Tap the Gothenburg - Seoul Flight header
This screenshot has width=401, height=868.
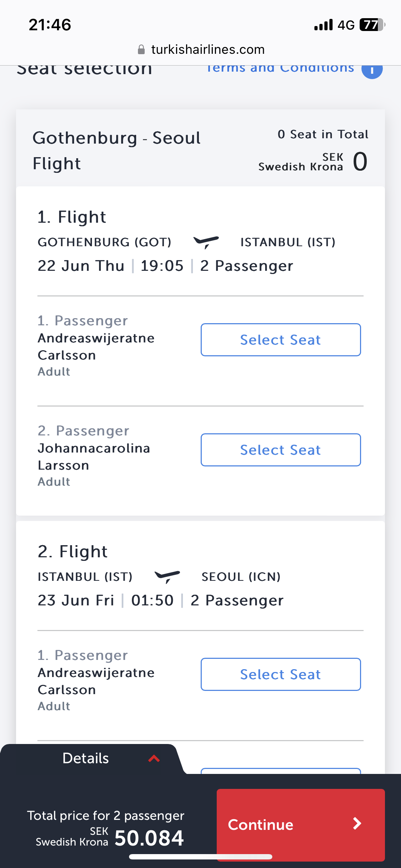coord(116,150)
